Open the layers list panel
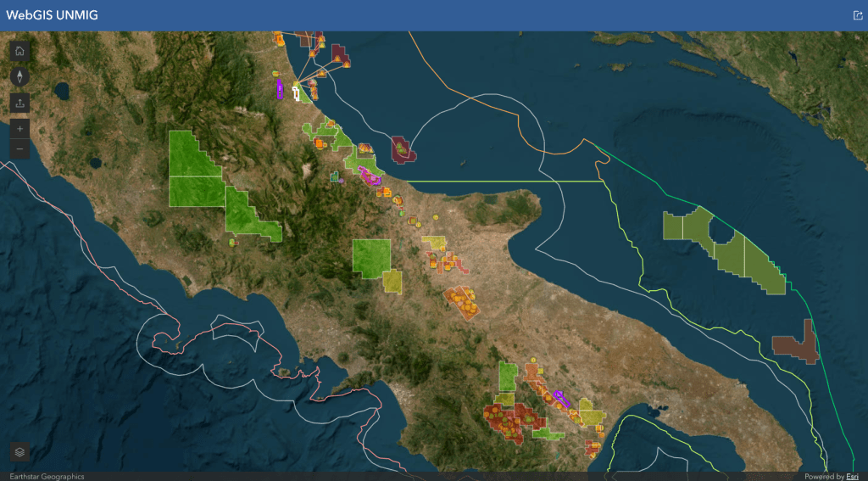The width and height of the screenshot is (868, 481). click(20, 452)
